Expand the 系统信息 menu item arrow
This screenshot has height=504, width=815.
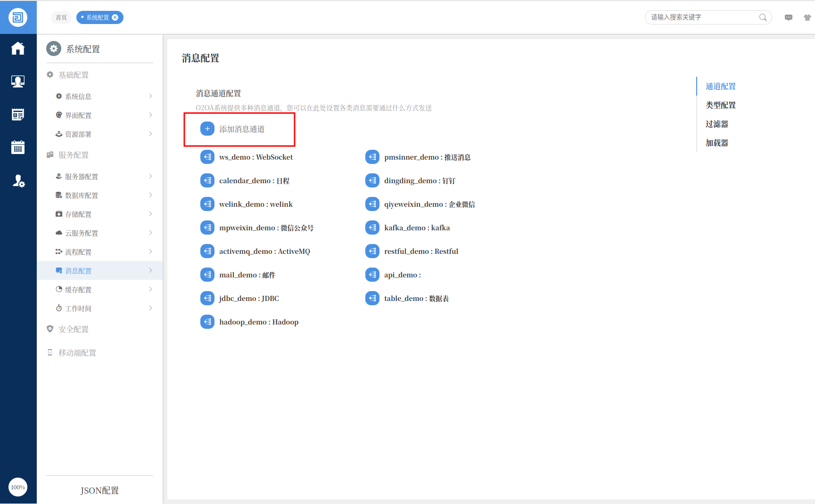(x=150, y=96)
